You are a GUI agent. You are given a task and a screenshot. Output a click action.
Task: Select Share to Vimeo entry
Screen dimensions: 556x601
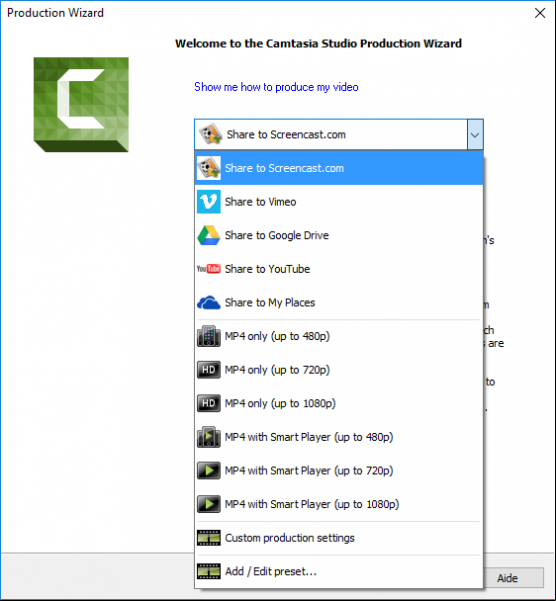pos(339,202)
